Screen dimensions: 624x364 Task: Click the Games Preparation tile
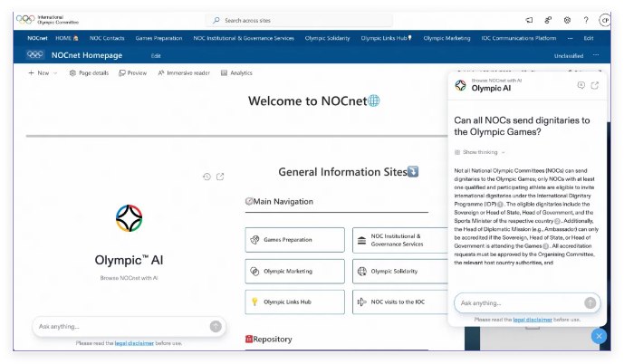point(294,240)
